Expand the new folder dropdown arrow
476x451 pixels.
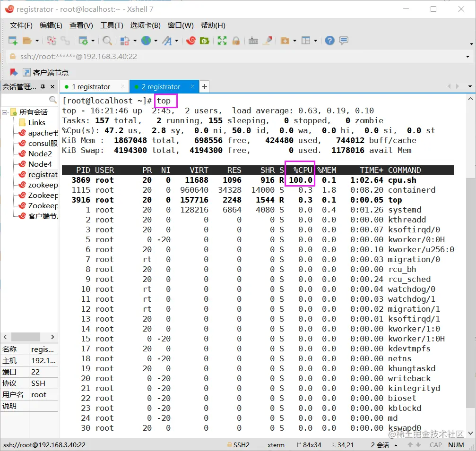[x=294, y=41]
